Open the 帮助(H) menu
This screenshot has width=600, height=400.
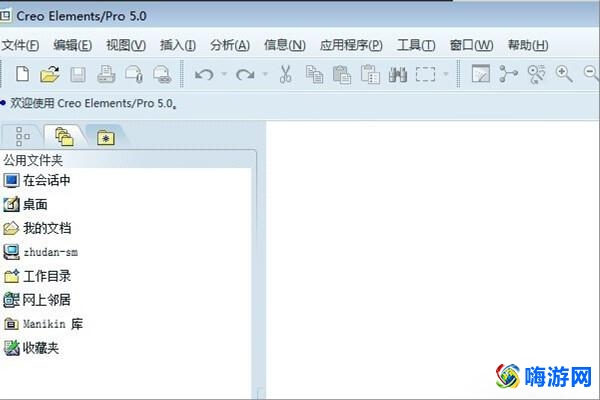point(528,46)
